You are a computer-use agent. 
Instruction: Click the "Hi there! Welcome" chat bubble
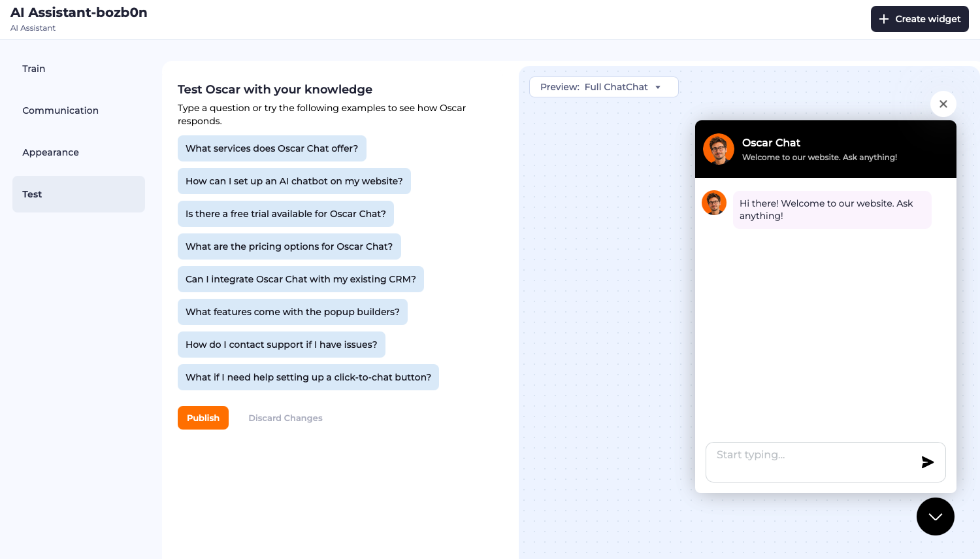pyautogui.click(x=832, y=210)
